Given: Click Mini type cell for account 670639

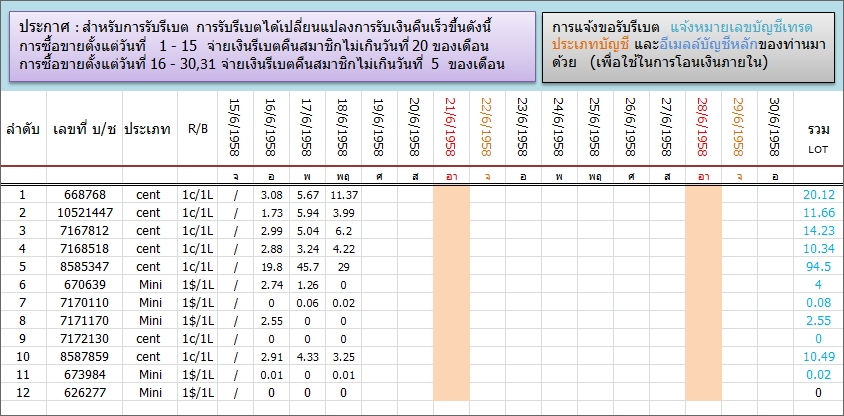Looking at the screenshot, I should pyautogui.click(x=150, y=285).
